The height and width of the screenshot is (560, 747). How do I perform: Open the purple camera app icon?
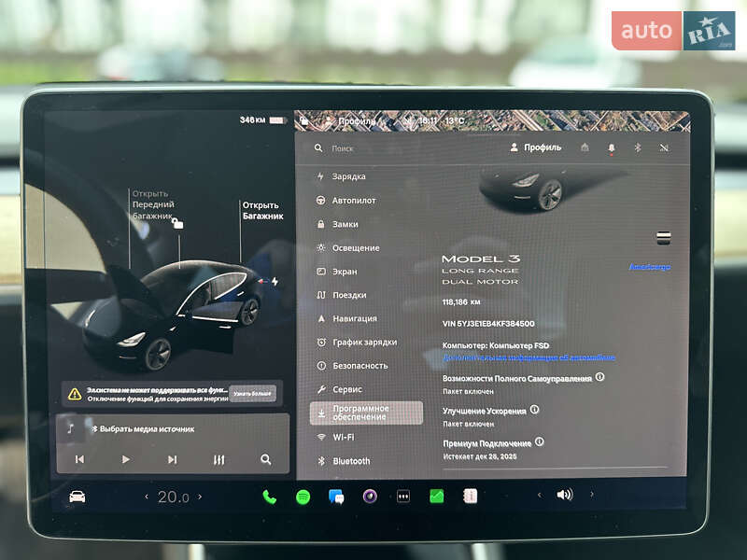pyautogui.click(x=370, y=497)
